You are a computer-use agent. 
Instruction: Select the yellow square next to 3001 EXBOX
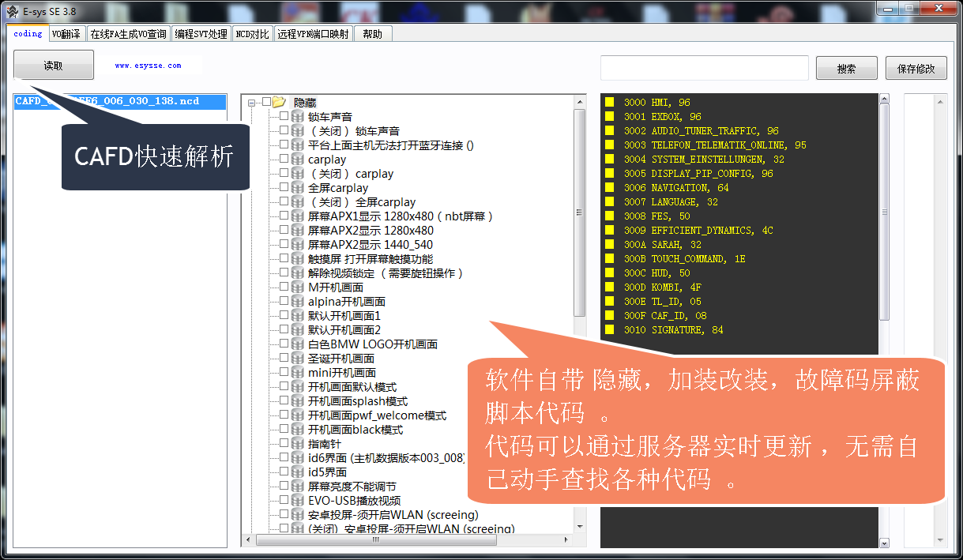click(x=610, y=117)
